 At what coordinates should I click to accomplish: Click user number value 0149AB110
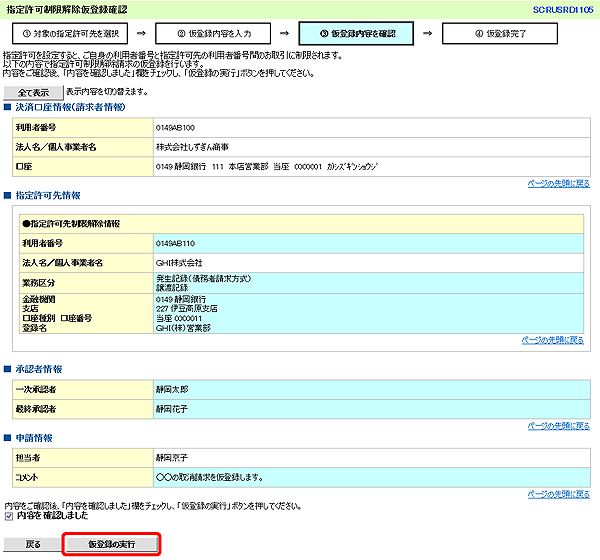(175, 243)
